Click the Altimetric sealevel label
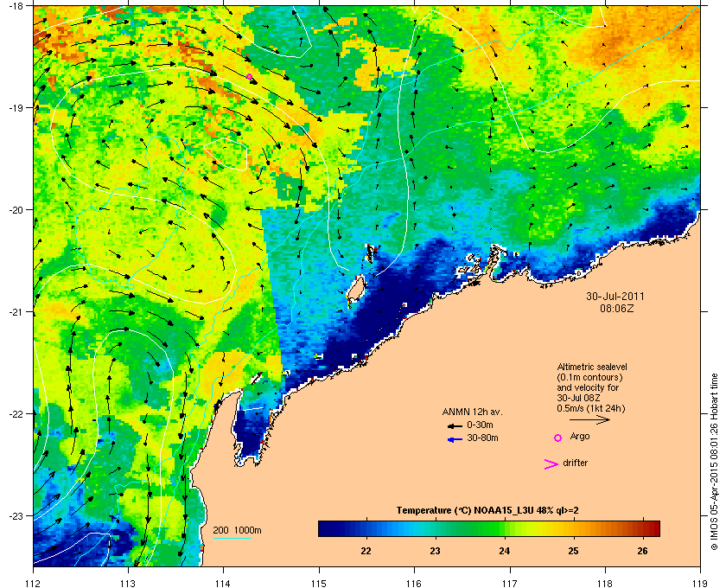Image resolution: width=726 pixels, height=588 pixels. click(592, 367)
